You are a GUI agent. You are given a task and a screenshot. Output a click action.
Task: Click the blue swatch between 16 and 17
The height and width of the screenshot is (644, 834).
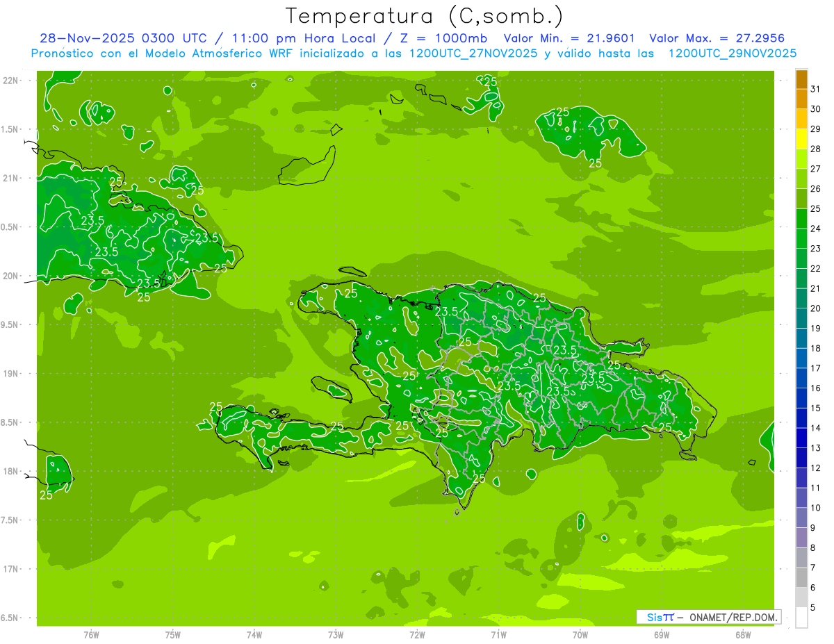pos(801,378)
